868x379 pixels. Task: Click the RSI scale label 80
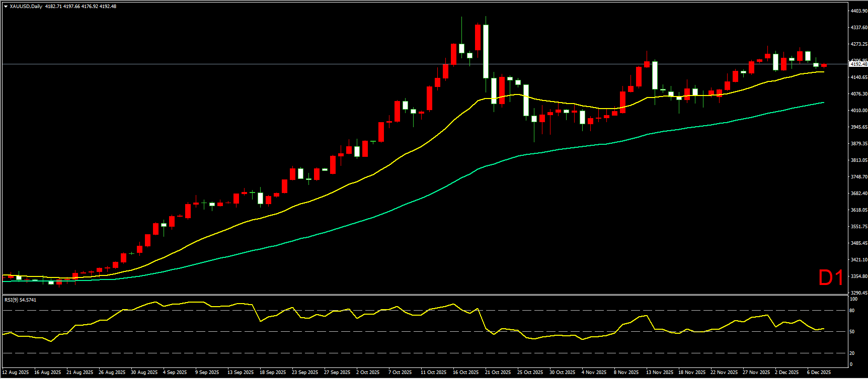(852, 311)
